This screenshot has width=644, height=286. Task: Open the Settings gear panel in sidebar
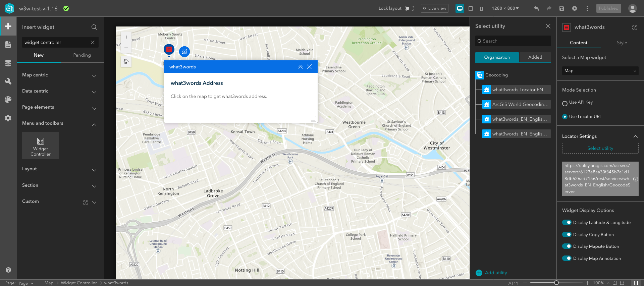(x=8, y=118)
